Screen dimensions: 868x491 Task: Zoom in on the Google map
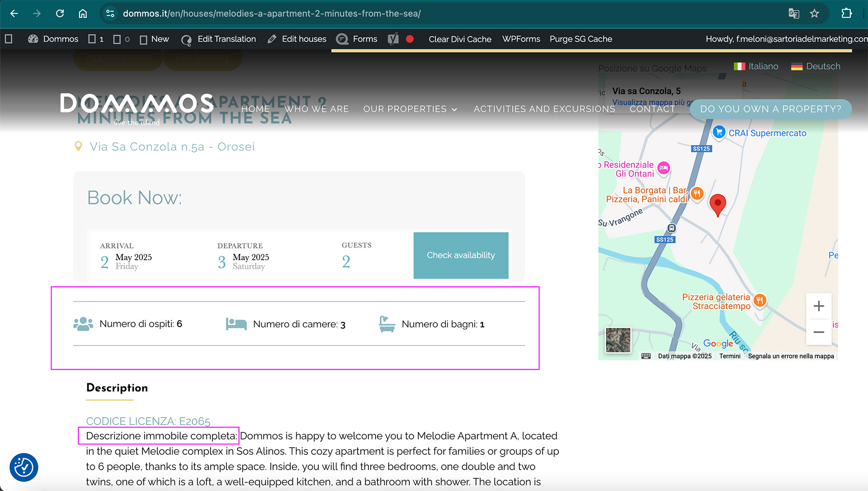point(818,306)
